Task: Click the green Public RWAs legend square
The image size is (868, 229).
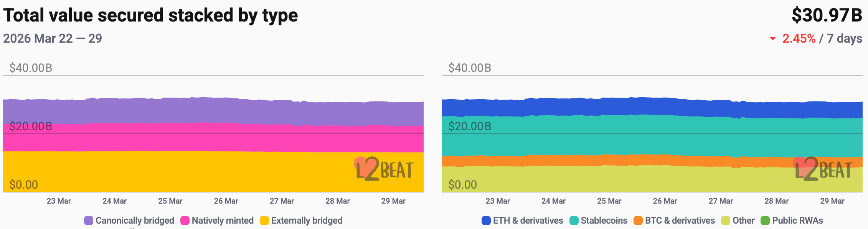Action: click(765, 221)
